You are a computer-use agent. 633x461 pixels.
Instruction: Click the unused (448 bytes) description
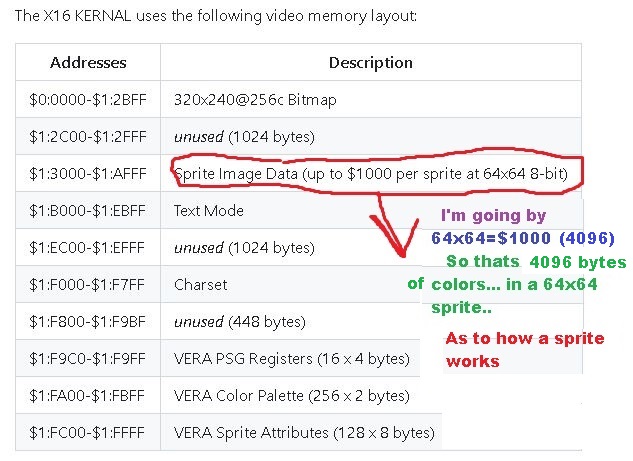pyautogui.click(x=240, y=322)
